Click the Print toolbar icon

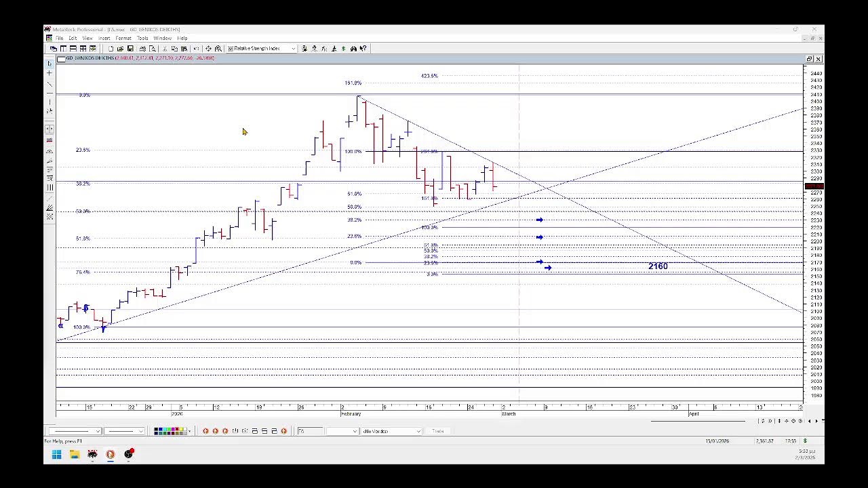point(142,49)
